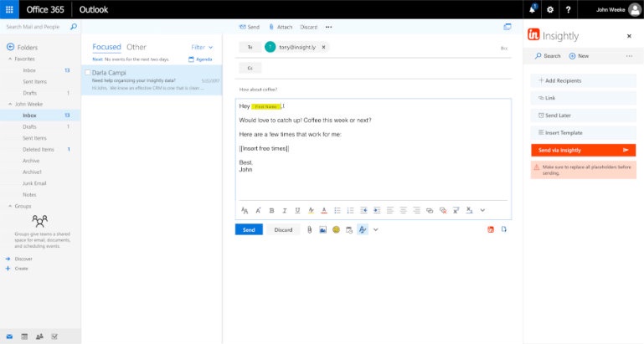Show the Bcc field
Image resolution: width=644 pixels, height=344 pixels.
(504, 48)
